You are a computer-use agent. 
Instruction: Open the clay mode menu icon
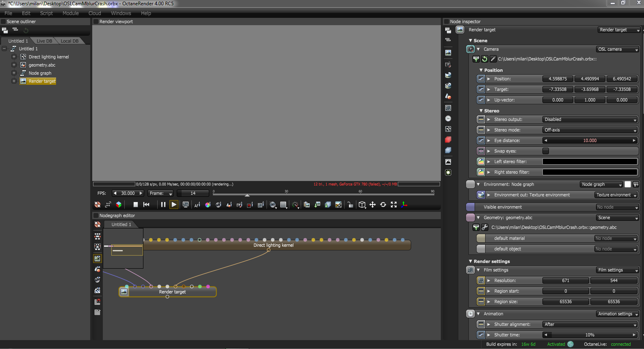273,205
